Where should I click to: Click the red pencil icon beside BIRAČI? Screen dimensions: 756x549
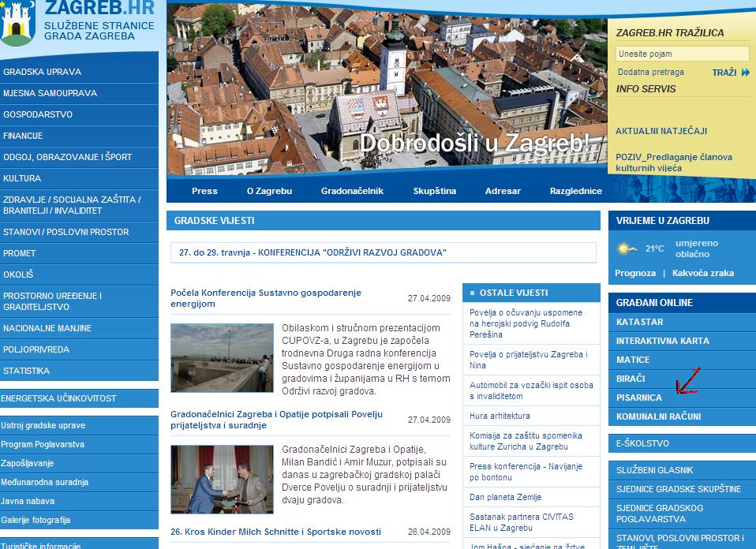[x=687, y=380]
